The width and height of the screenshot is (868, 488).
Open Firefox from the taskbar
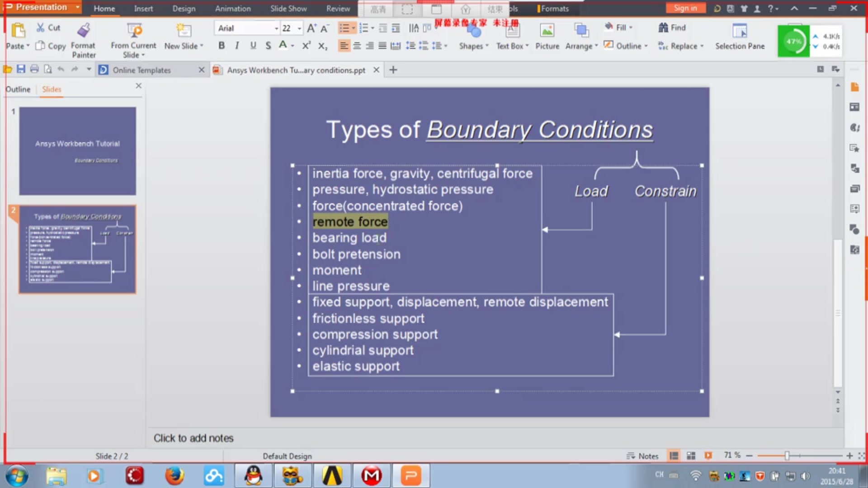click(x=175, y=476)
